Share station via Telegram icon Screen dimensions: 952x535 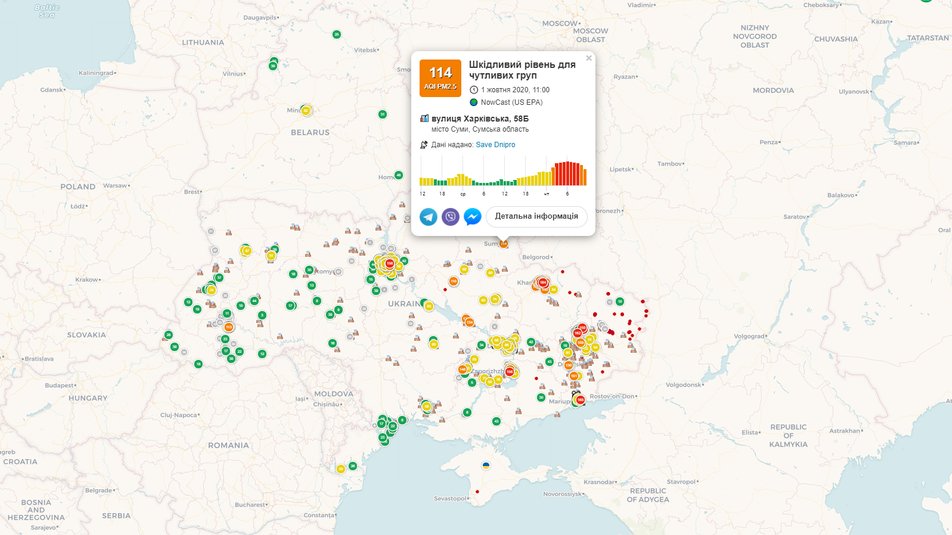point(428,216)
